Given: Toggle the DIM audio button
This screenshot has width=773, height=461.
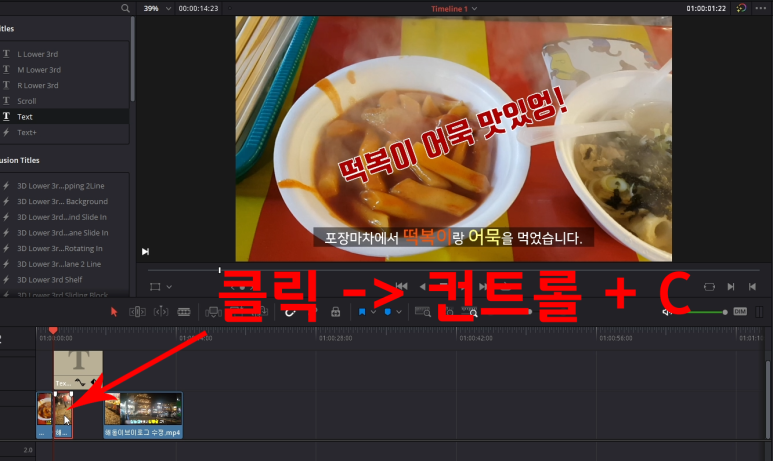Looking at the screenshot, I should point(740,312).
